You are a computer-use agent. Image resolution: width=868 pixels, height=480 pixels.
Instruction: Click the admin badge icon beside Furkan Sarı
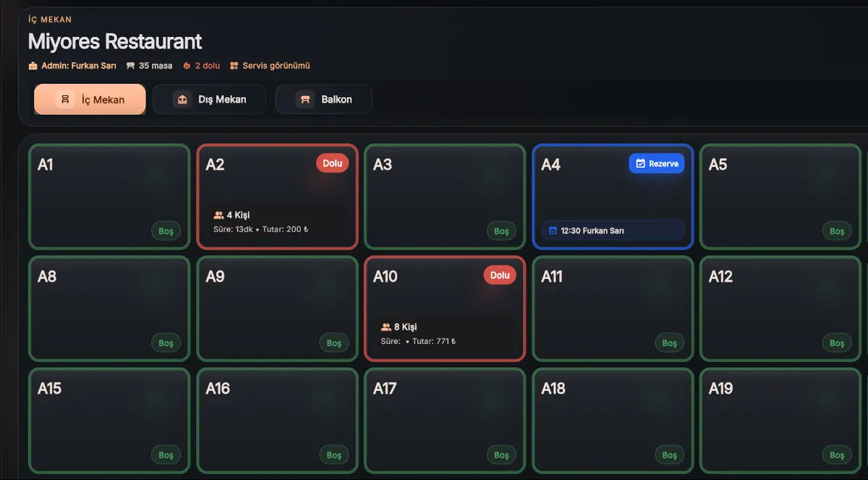click(33, 66)
